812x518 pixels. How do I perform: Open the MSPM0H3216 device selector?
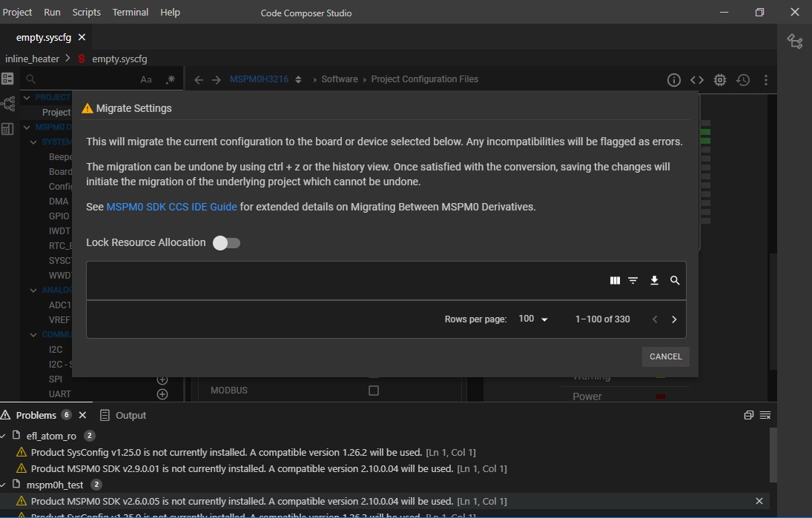pyautogui.click(x=265, y=79)
